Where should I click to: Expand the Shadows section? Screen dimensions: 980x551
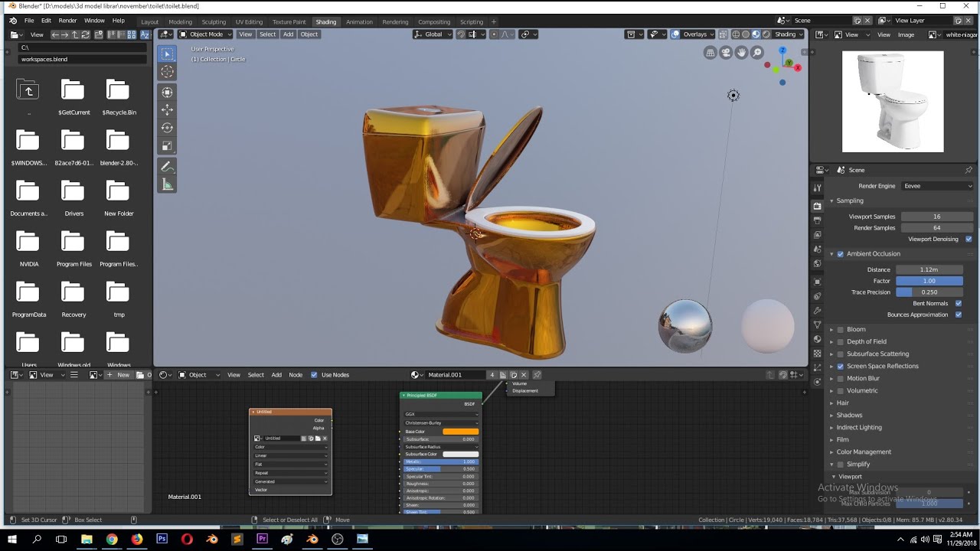(x=848, y=416)
